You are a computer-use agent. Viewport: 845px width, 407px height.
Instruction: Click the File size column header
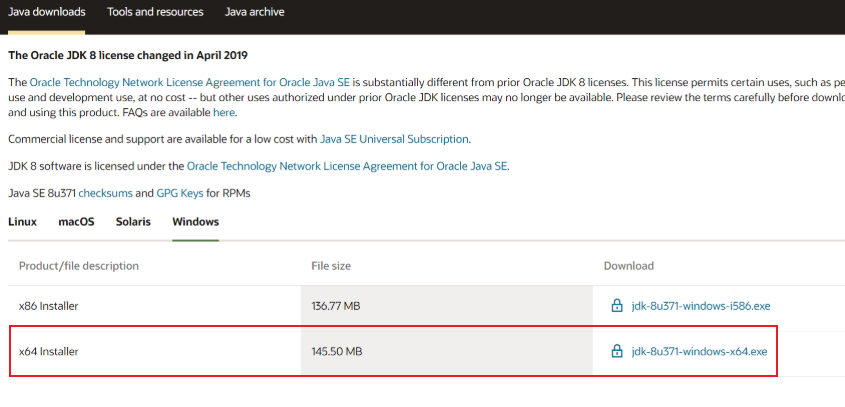[x=331, y=266]
